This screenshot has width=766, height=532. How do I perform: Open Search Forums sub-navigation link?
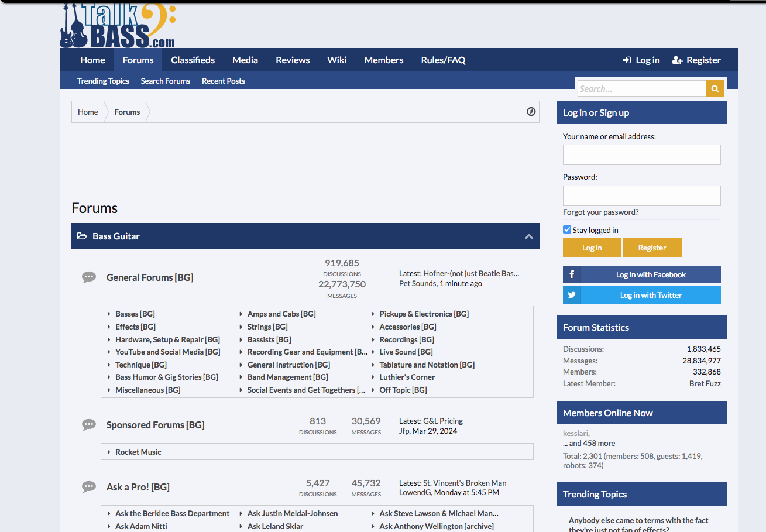click(166, 81)
